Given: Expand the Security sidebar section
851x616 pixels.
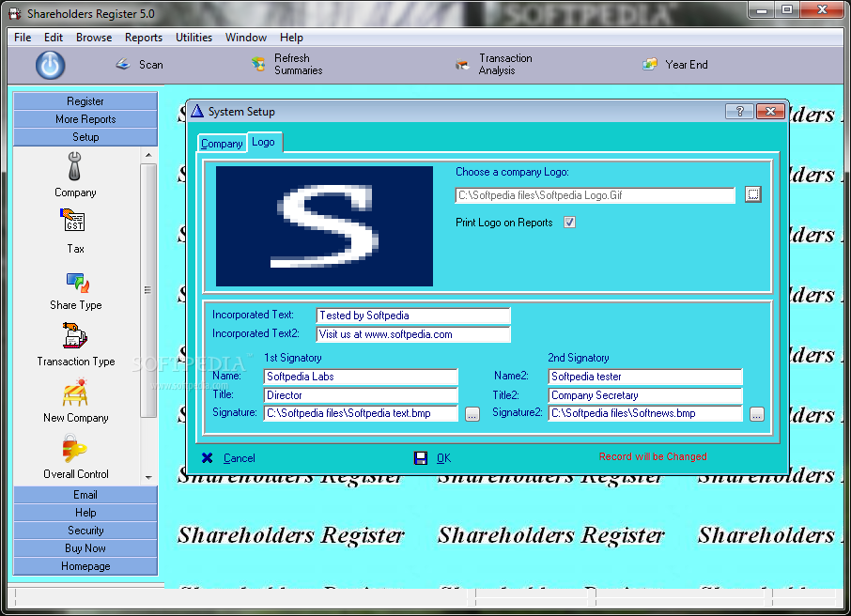Looking at the screenshot, I should (x=85, y=531).
